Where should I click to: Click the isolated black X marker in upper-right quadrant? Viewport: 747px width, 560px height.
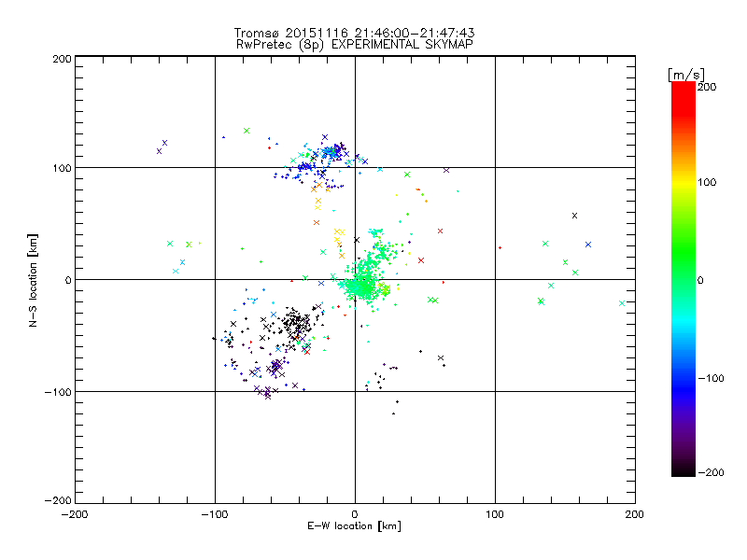click(574, 216)
